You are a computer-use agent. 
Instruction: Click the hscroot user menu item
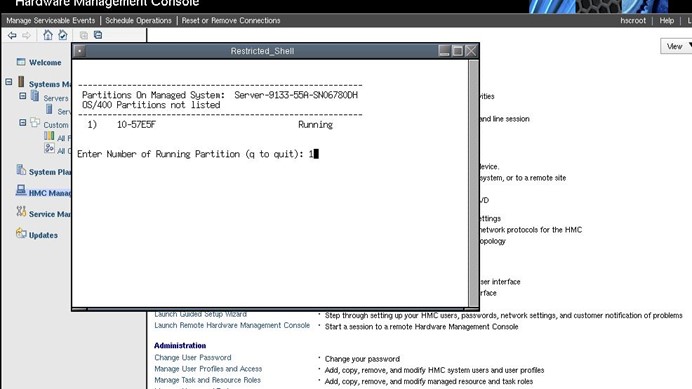[x=633, y=20]
